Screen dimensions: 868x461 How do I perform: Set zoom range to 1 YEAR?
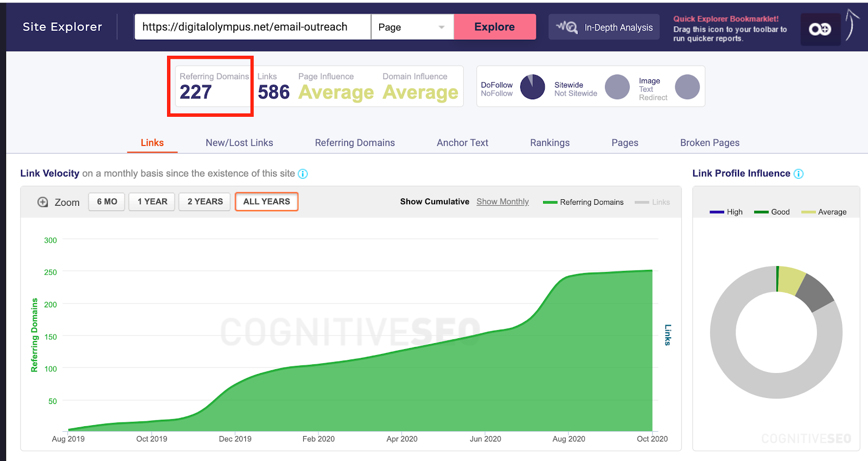152,201
